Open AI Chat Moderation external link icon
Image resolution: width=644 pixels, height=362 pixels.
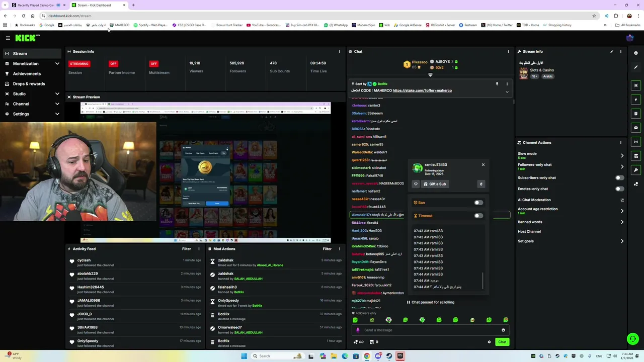click(x=622, y=200)
